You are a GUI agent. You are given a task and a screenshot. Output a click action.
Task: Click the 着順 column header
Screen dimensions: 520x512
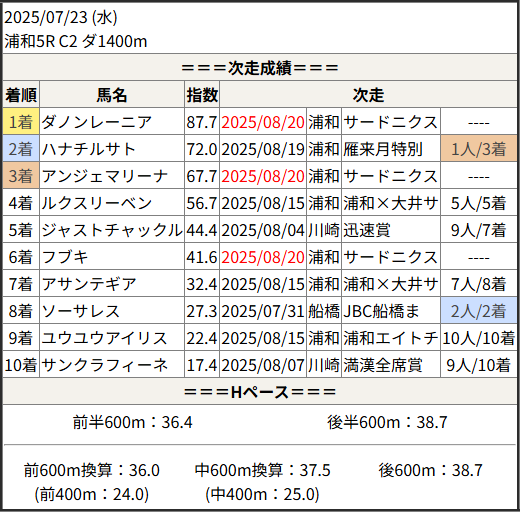point(21,95)
